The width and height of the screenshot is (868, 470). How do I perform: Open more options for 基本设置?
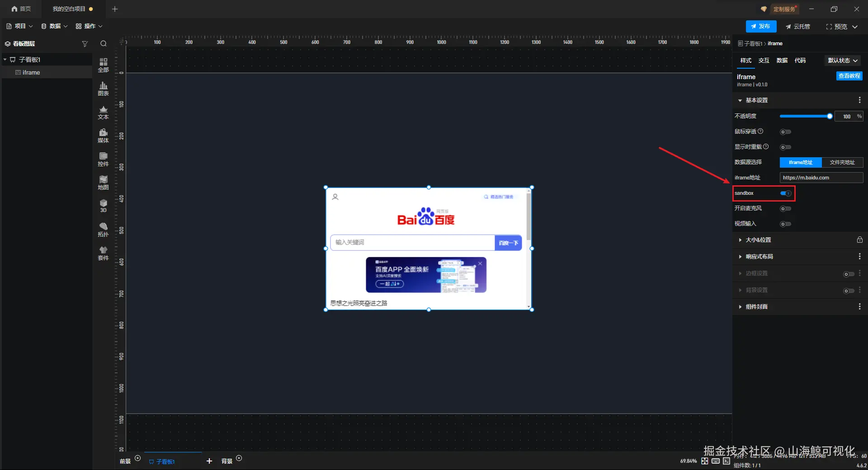click(x=859, y=100)
